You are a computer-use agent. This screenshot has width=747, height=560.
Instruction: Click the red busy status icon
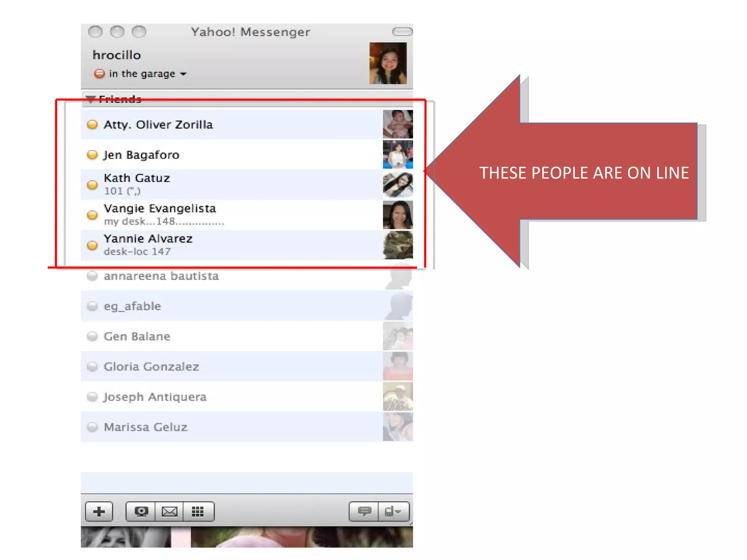(x=99, y=74)
